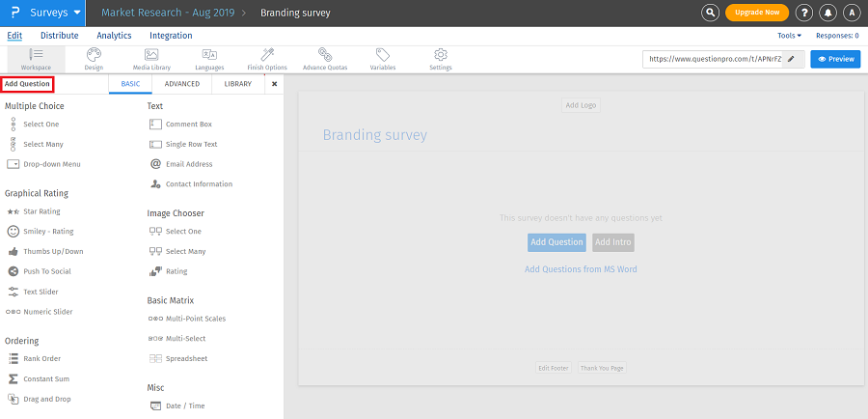
Task: Switch to the ADVANCED tab
Action: click(x=181, y=84)
